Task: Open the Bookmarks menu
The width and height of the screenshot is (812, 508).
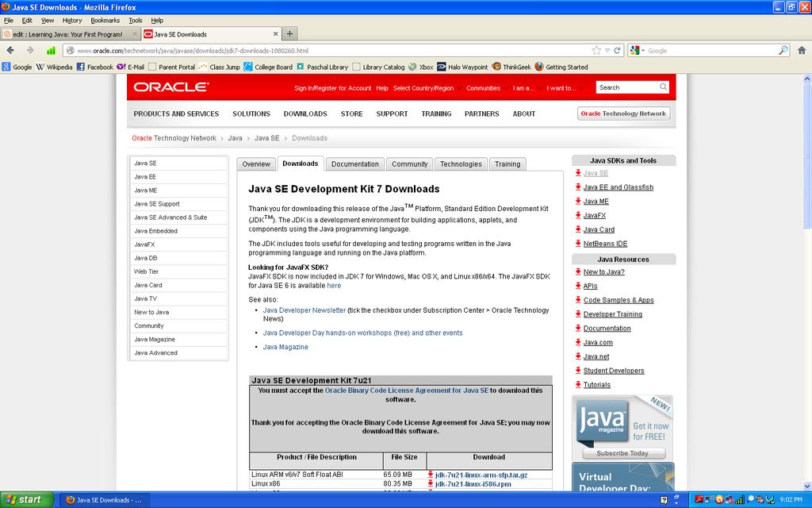Action: [x=105, y=20]
